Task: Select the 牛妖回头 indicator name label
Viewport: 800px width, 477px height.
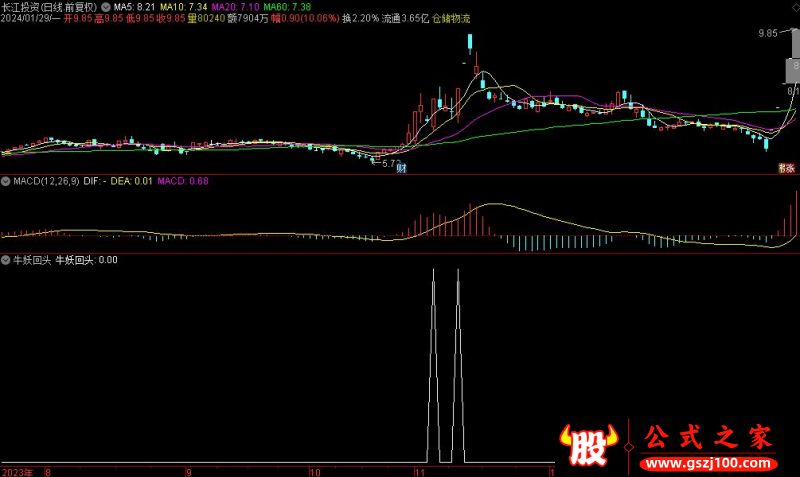Action: pos(30,259)
